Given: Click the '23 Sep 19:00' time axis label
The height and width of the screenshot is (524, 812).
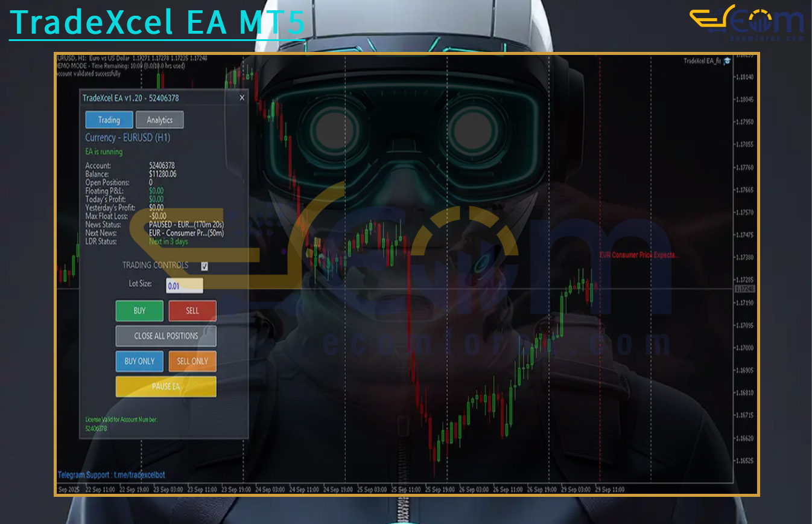Looking at the screenshot, I should tap(237, 489).
